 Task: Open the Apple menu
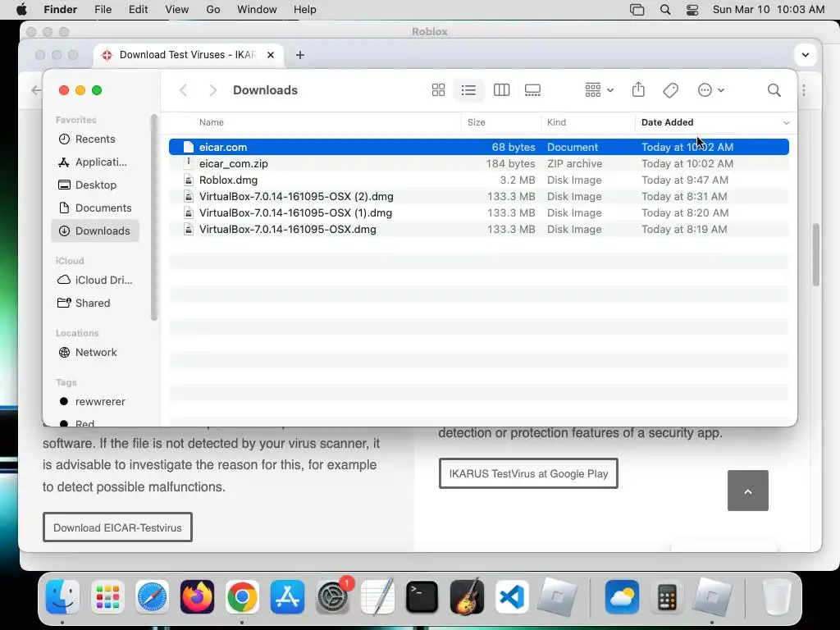tap(22, 10)
